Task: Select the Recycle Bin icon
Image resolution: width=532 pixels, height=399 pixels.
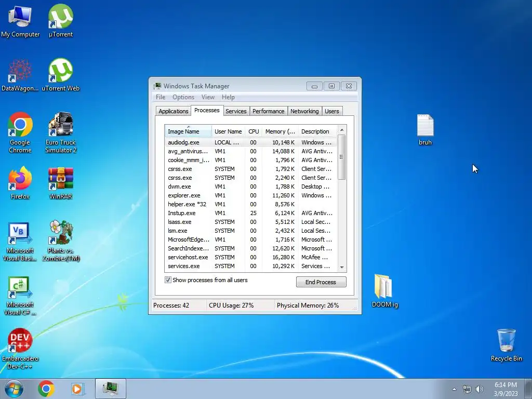Action: pos(506,345)
